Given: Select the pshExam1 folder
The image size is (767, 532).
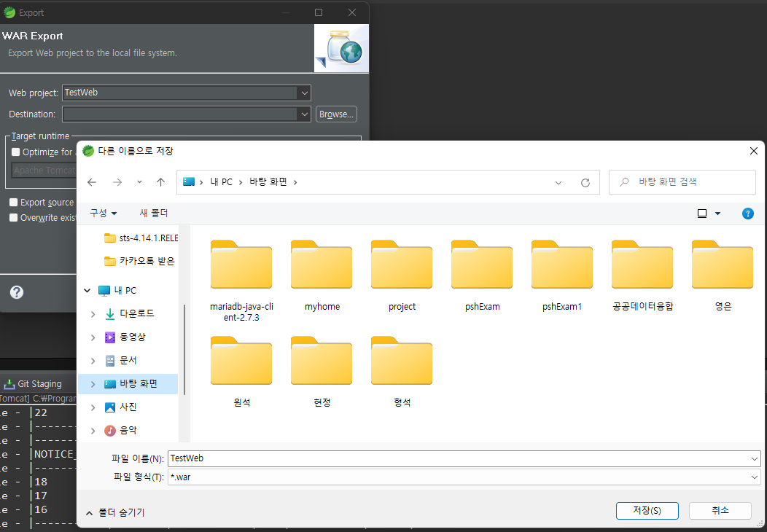Looking at the screenshot, I should pos(562,276).
